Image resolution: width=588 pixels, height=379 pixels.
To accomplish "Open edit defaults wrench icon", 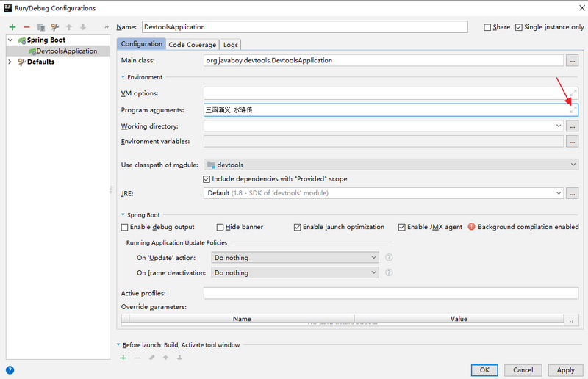I will point(55,27).
